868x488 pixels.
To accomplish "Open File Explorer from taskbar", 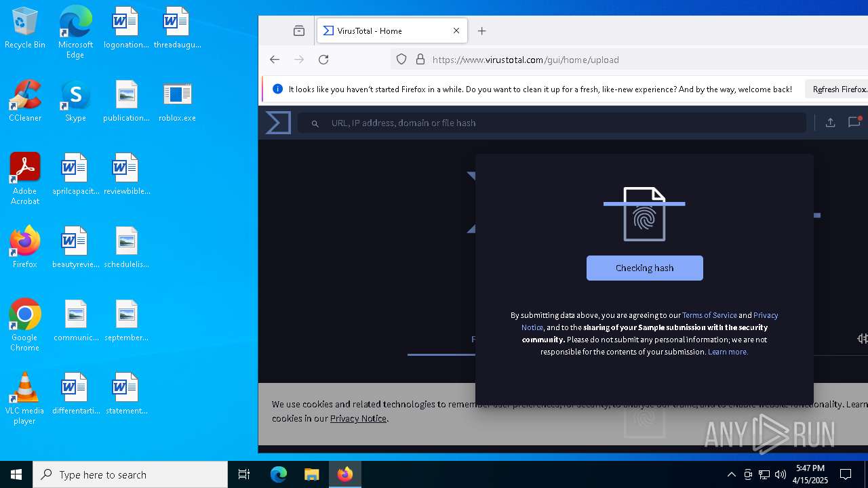I will [312, 474].
